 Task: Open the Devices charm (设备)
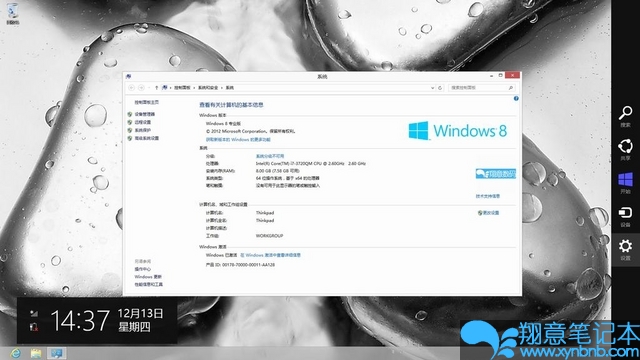click(x=625, y=216)
